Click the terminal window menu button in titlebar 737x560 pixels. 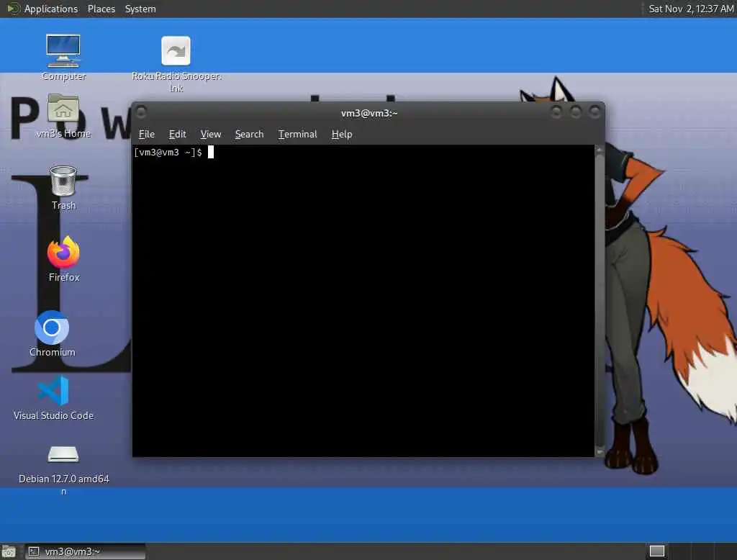[141, 112]
